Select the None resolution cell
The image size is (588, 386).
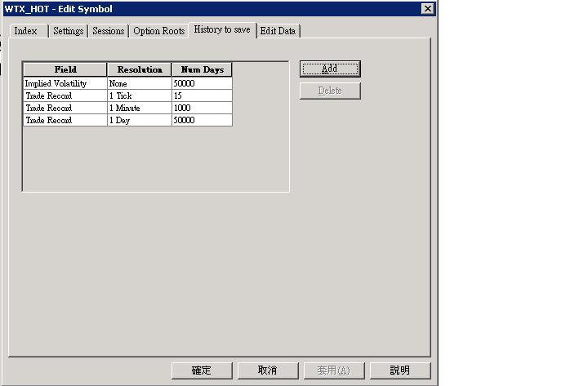coord(140,83)
